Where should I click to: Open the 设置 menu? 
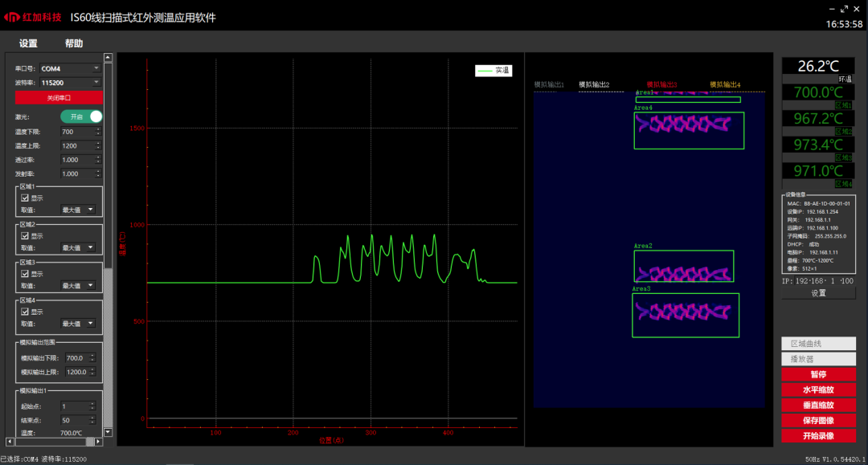point(28,43)
